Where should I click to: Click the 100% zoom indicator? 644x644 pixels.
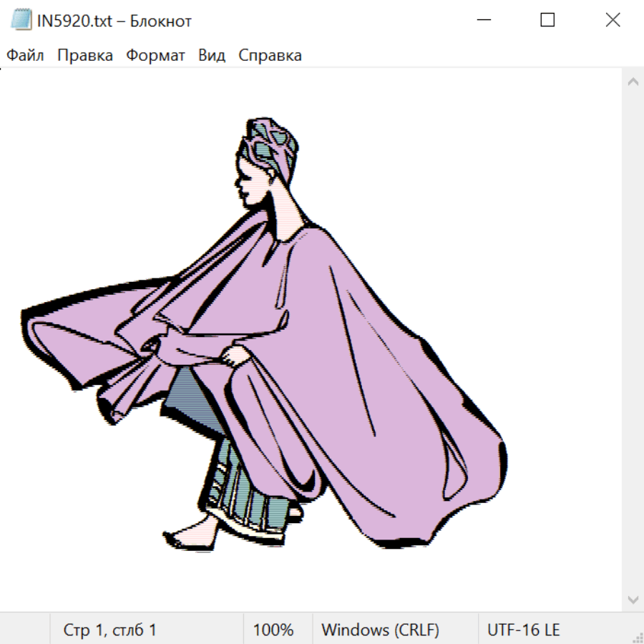pyautogui.click(x=273, y=630)
